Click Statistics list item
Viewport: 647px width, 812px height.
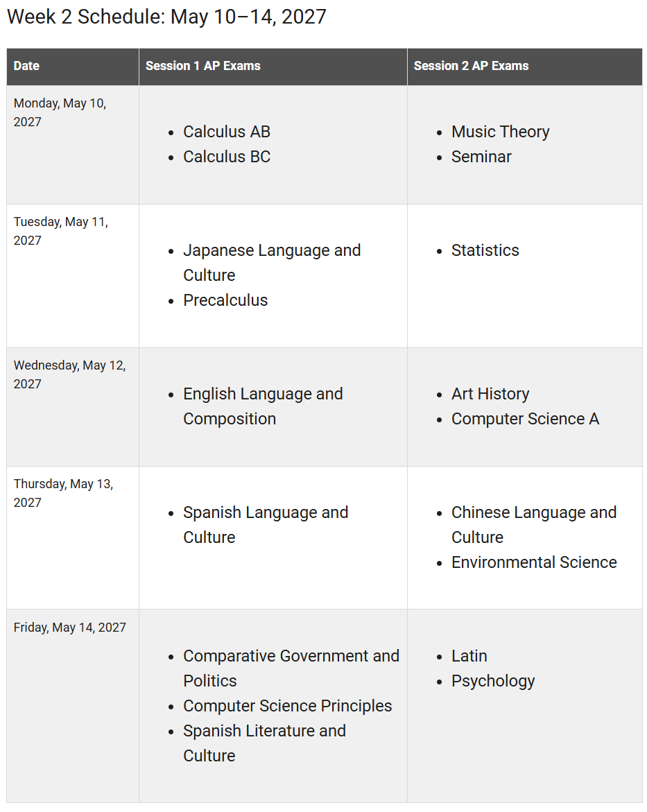pyautogui.click(x=485, y=250)
